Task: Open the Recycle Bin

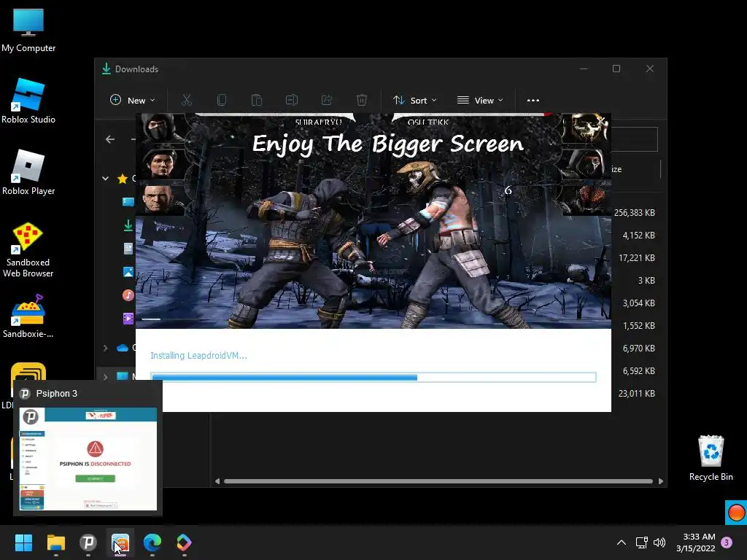Action: tap(711, 458)
